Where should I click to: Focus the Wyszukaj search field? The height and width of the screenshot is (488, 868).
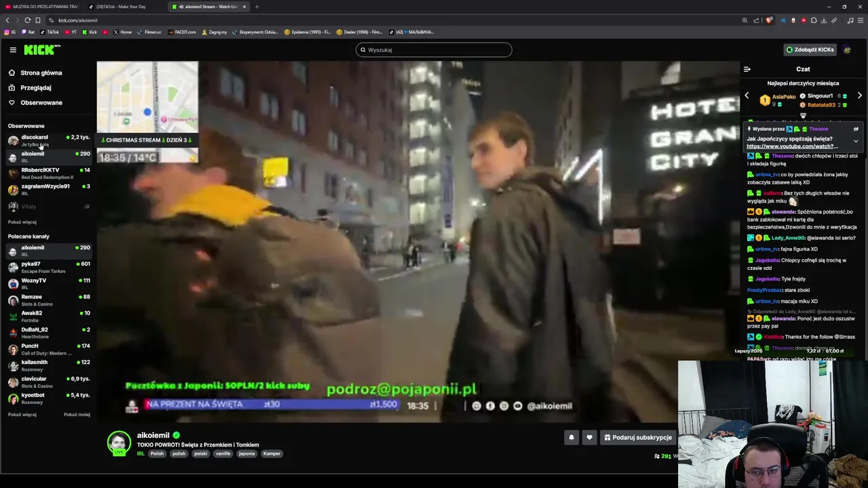click(x=434, y=49)
